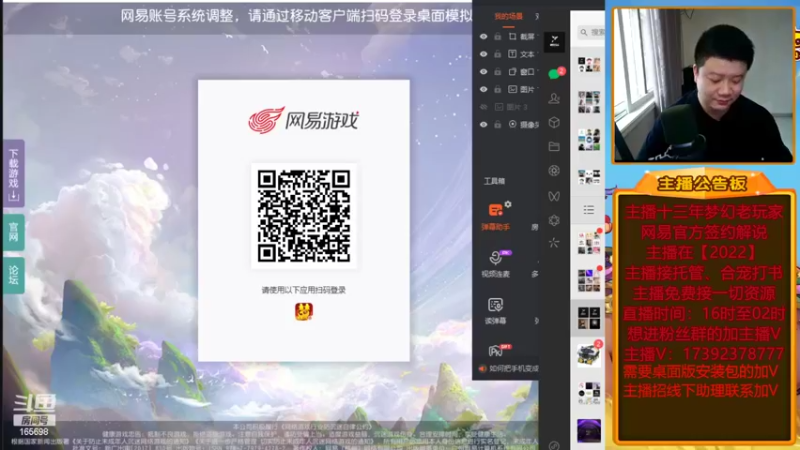
Task: Open the 视频连麦 tool
Action: [x=495, y=264]
